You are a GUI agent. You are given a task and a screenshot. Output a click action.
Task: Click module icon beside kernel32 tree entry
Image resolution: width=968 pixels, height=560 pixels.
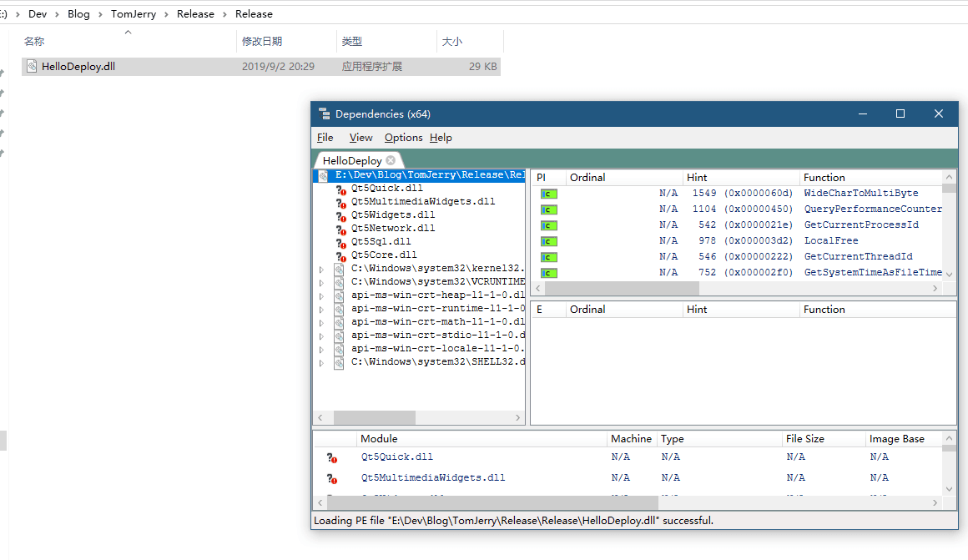click(339, 270)
